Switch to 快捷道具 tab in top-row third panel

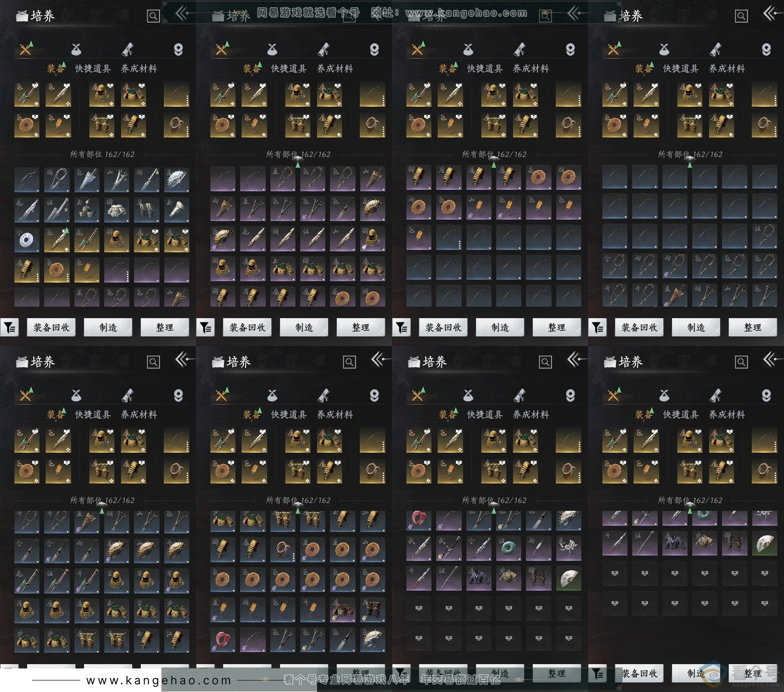coord(485,69)
